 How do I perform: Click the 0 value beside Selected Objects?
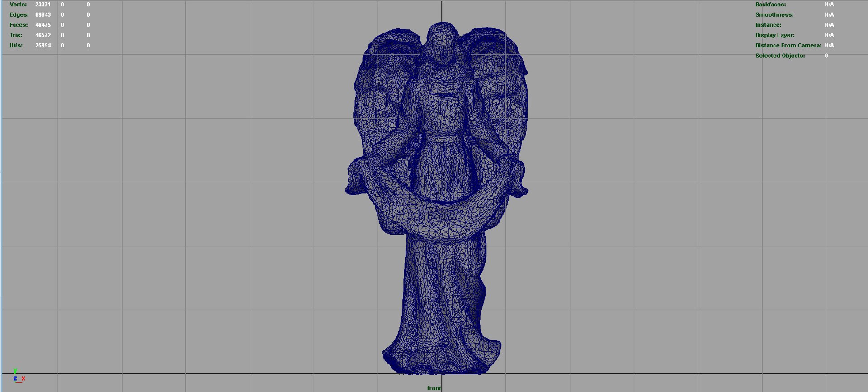826,56
